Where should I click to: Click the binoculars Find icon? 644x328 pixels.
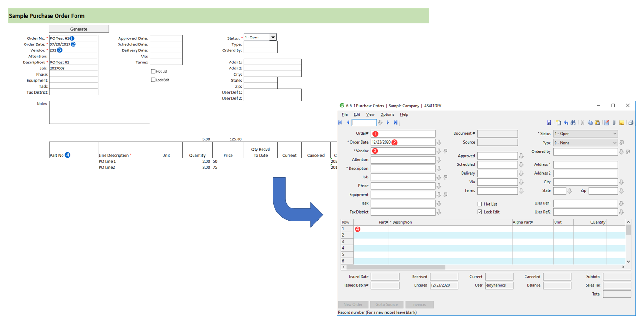[x=573, y=123]
